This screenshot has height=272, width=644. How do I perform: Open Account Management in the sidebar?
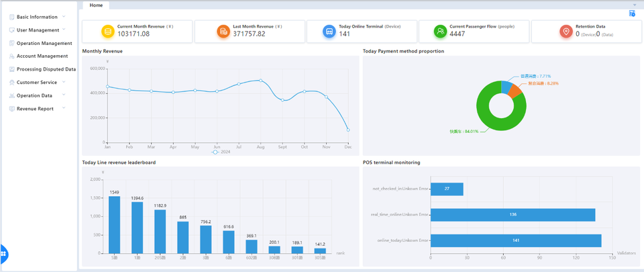(x=42, y=56)
